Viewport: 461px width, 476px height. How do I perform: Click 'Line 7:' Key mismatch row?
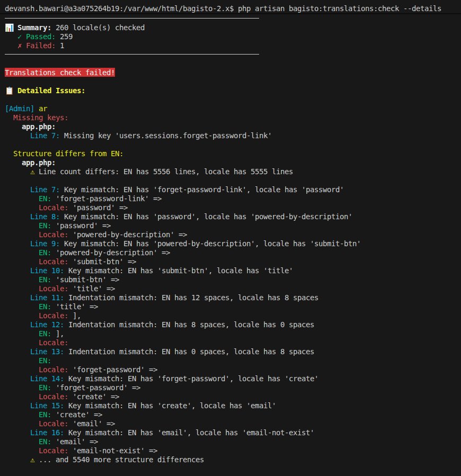click(x=187, y=190)
